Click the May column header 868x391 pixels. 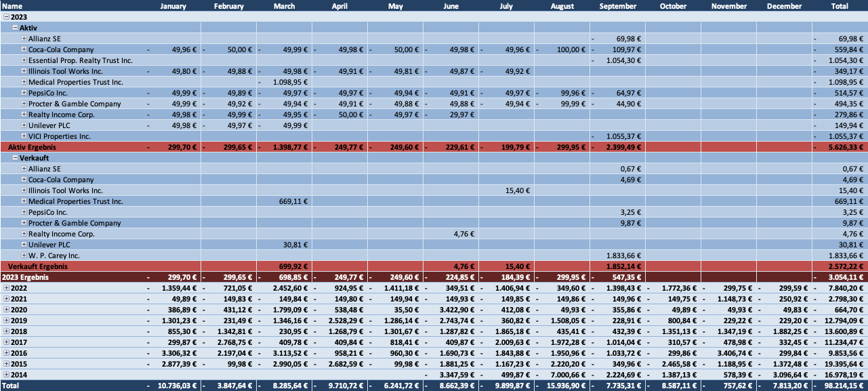396,6
